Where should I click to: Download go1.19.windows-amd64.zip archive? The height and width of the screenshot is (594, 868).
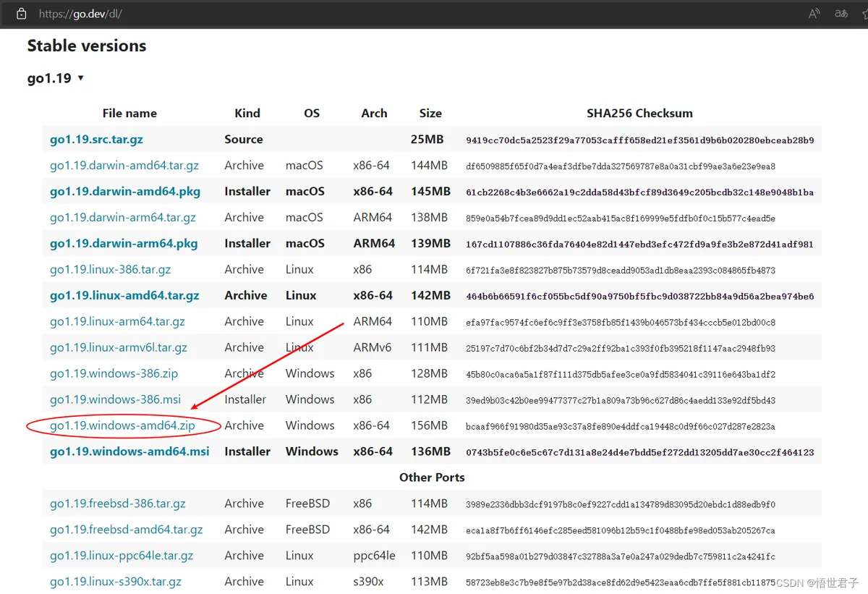click(x=122, y=426)
